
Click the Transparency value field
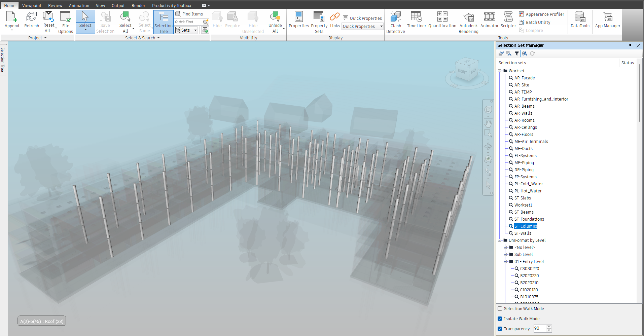click(540, 329)
